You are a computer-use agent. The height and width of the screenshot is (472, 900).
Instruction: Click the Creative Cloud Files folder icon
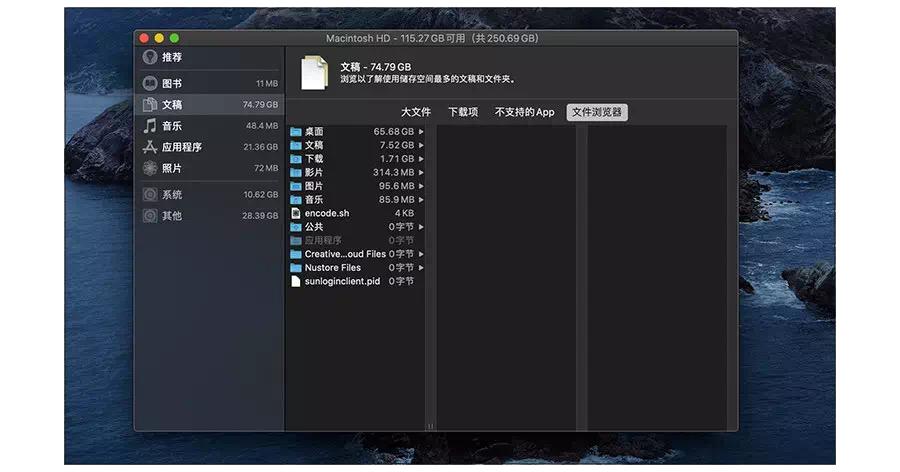[x=296, y=254]
